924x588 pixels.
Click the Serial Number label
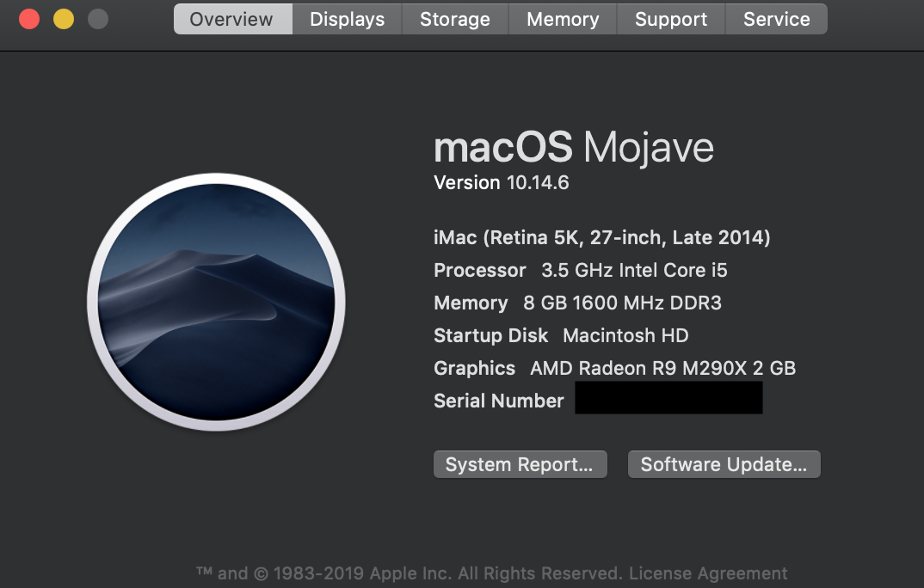[498, 401]
